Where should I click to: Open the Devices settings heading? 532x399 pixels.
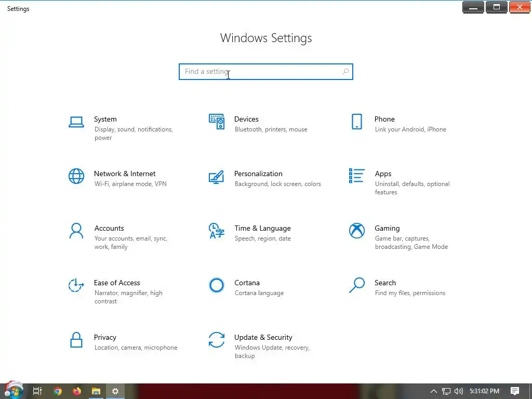(x=246, y=119)
